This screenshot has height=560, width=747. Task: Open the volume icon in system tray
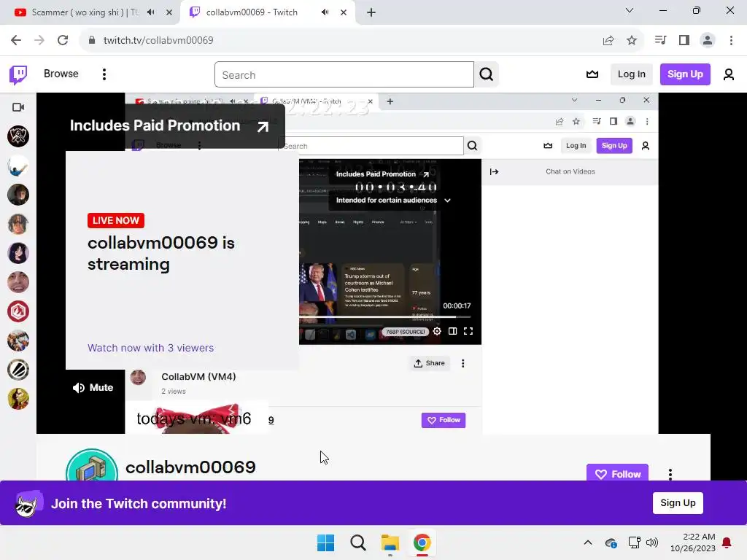coord(652,542)
